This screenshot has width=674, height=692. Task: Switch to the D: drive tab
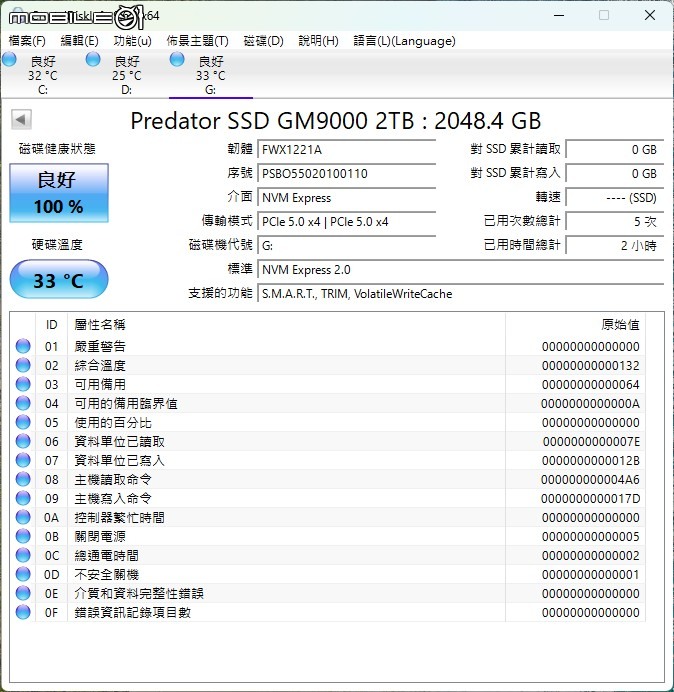pos(127,74)
